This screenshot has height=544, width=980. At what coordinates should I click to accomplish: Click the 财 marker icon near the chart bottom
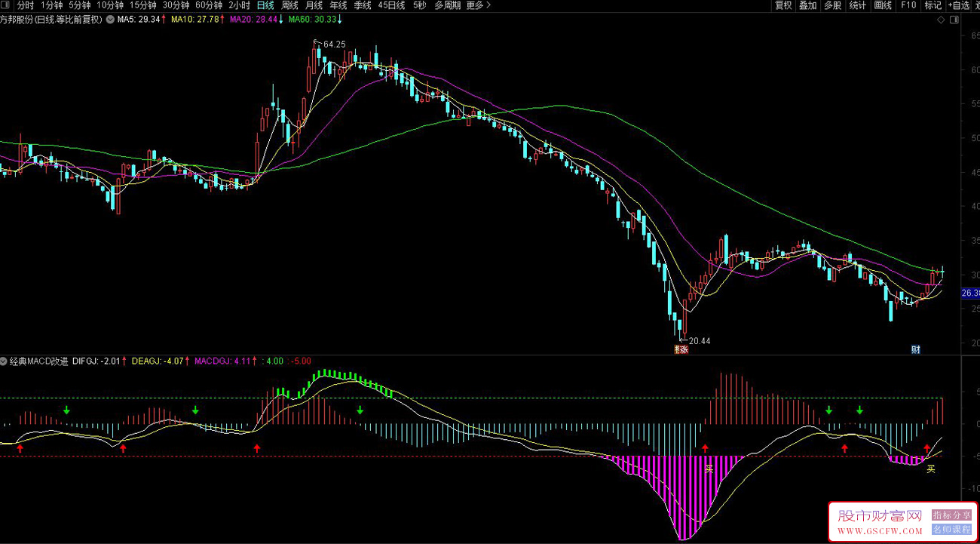pos(916,349)
